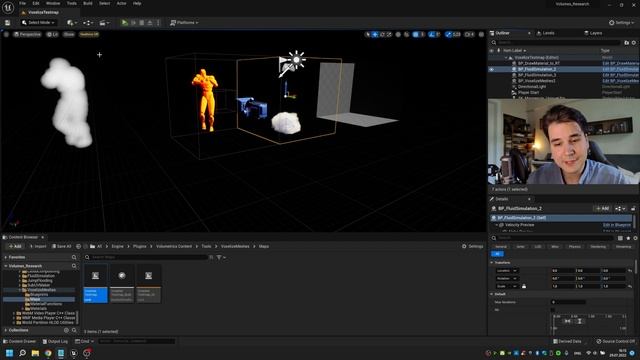
Task: Switch to the Levels tab
Action: (546, 33)
